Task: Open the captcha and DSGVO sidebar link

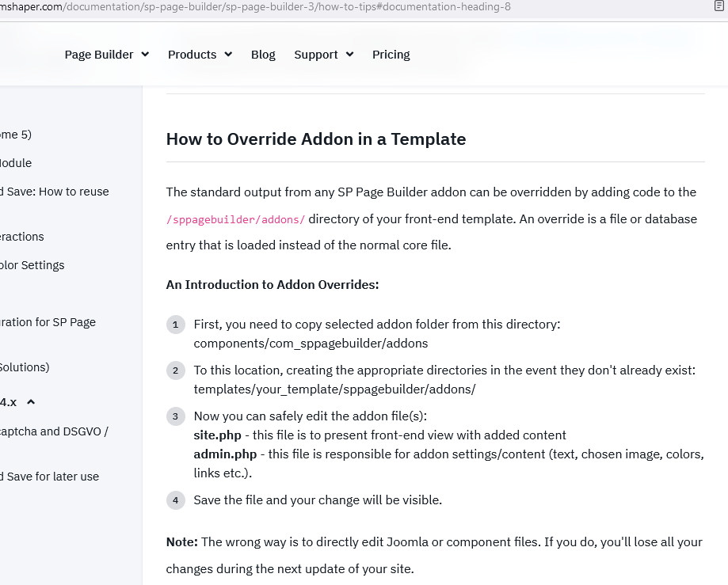Action: tap(54, 431)
